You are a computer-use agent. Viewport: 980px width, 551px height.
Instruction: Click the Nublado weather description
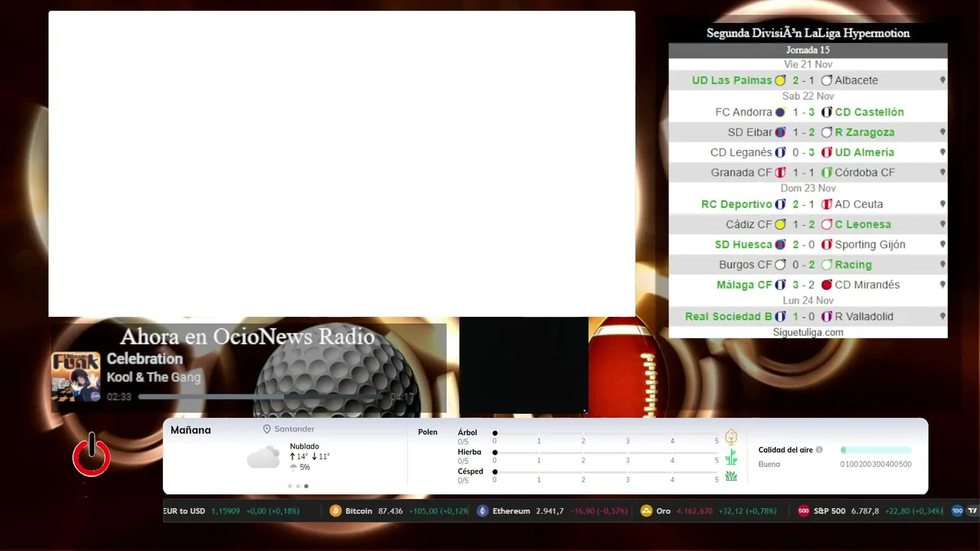305,446
